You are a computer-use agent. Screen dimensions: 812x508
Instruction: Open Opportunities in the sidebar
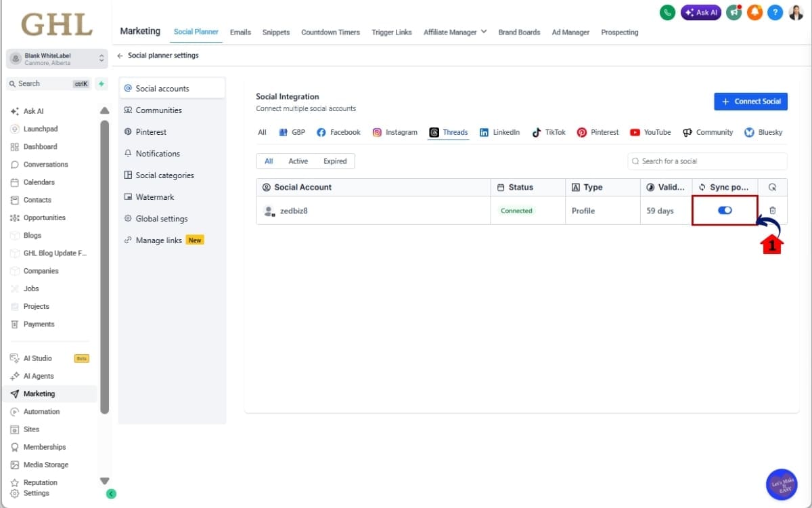click(x=44, y=217)
